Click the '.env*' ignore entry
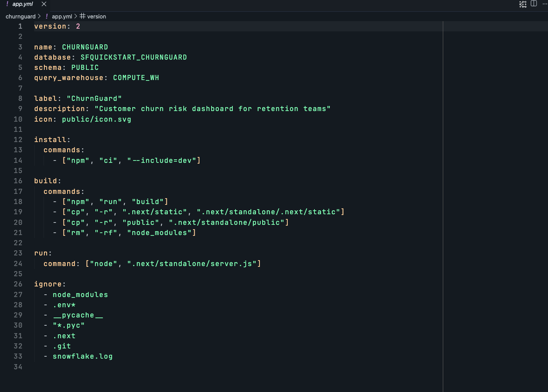The height and width of the screenshot is (392, 548). coord(64,305)
